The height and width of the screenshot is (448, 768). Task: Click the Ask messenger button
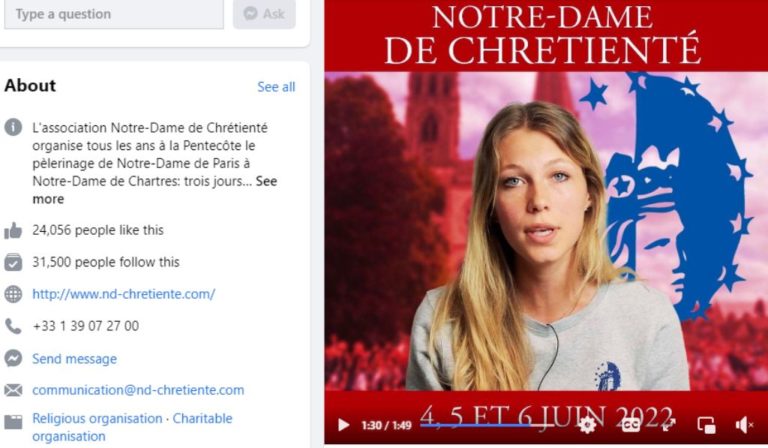pos(264,14)
